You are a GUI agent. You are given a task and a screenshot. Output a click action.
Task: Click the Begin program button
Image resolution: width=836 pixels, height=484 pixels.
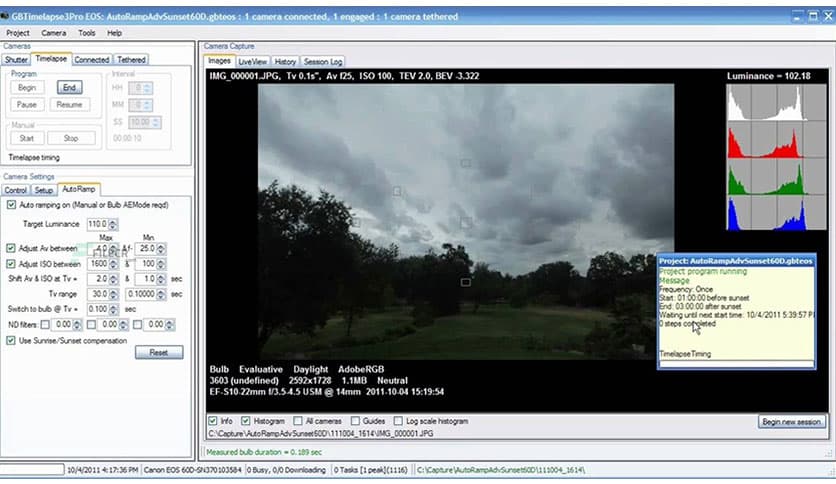tap(27, 87)
